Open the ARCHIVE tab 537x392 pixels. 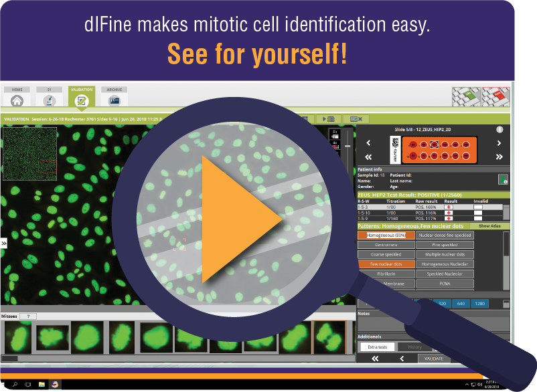114,96
